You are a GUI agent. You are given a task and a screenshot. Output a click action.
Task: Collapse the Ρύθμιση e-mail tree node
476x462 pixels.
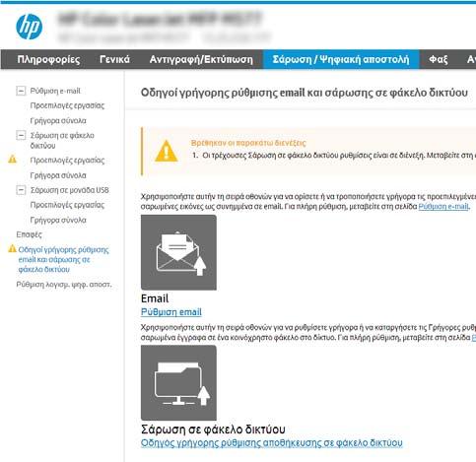pos(21,91)
